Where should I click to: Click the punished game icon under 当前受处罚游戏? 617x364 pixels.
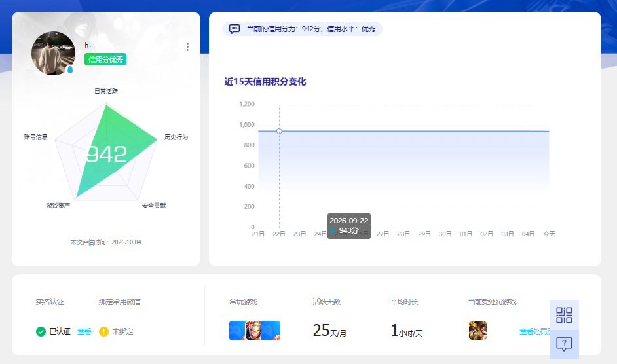pos(478,331)
